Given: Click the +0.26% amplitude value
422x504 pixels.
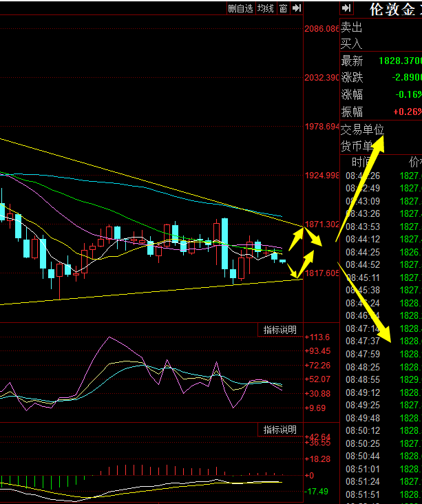Looking at the screenshot, I should pyautogui.click(x=408, y=112).
